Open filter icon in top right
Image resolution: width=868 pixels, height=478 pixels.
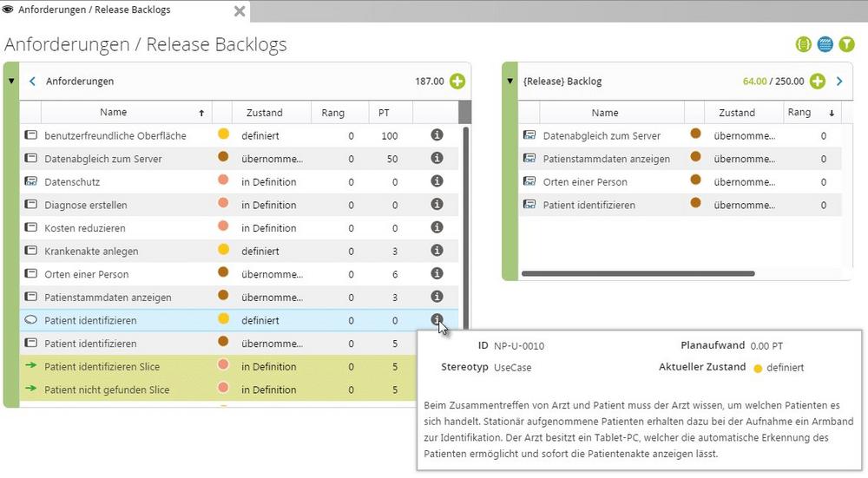[846, 44]
